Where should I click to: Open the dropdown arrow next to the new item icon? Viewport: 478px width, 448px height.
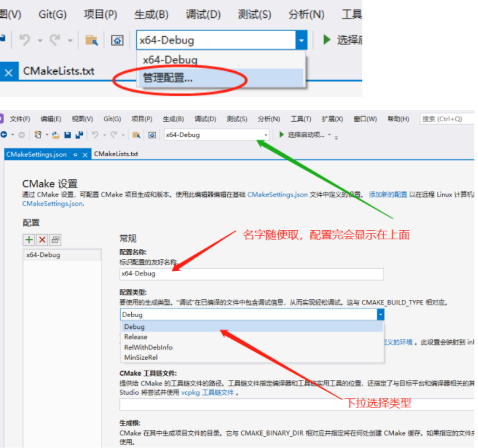tap(47, 134)
